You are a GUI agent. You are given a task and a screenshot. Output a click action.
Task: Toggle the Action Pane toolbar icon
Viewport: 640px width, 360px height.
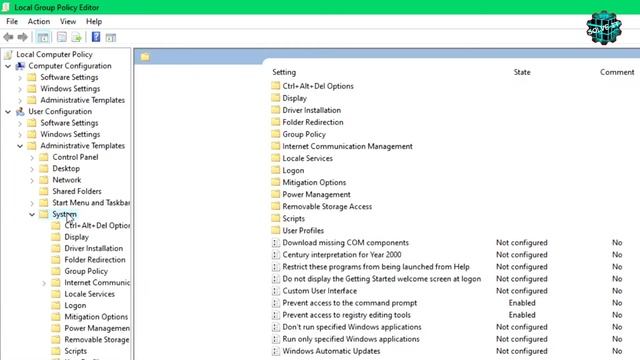tap(111, 38)
